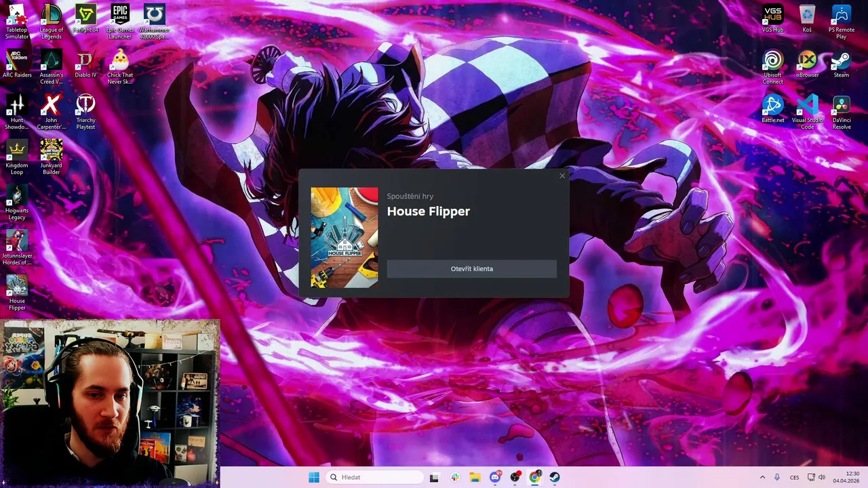
Task: Select the Hunt Showdown desktop shortcut
Action: (x=17, y=113)
